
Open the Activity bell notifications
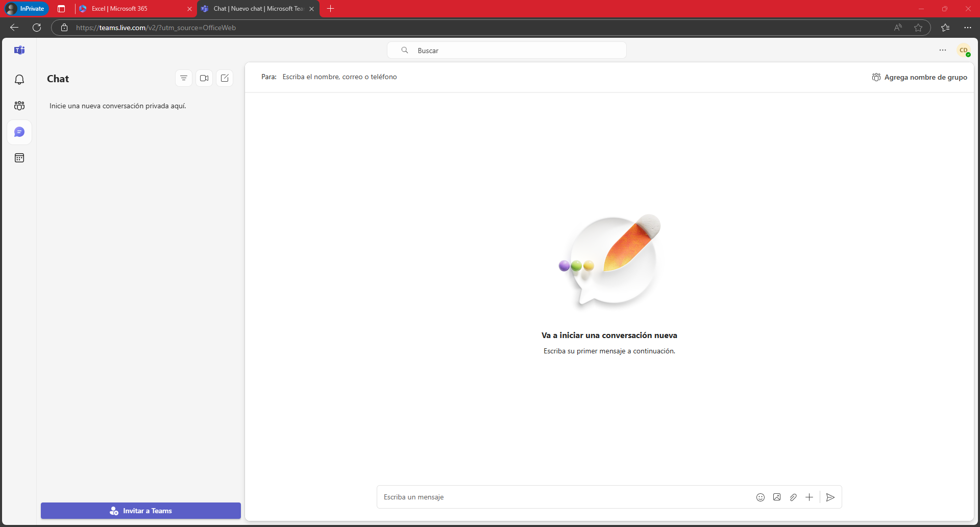coord(19,80)
